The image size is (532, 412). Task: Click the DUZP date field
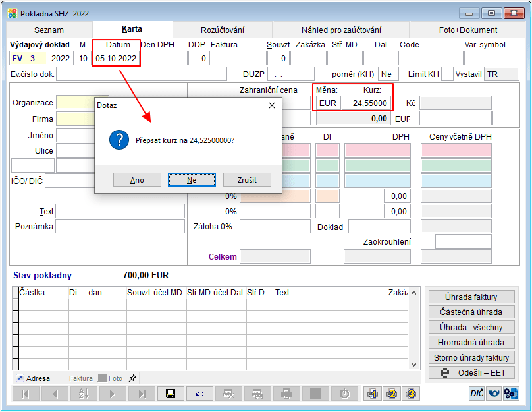(x=291, y=74)
